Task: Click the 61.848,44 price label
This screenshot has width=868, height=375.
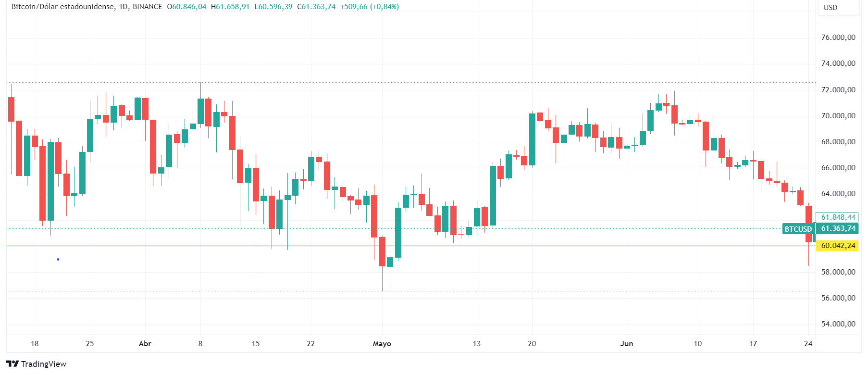Action: (838, 217)
